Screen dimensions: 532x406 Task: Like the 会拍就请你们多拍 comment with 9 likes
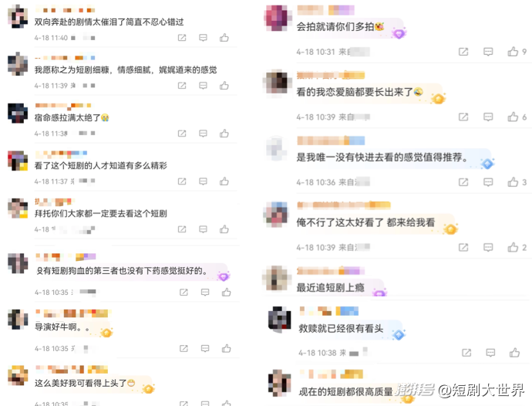[x=513, y=52]
